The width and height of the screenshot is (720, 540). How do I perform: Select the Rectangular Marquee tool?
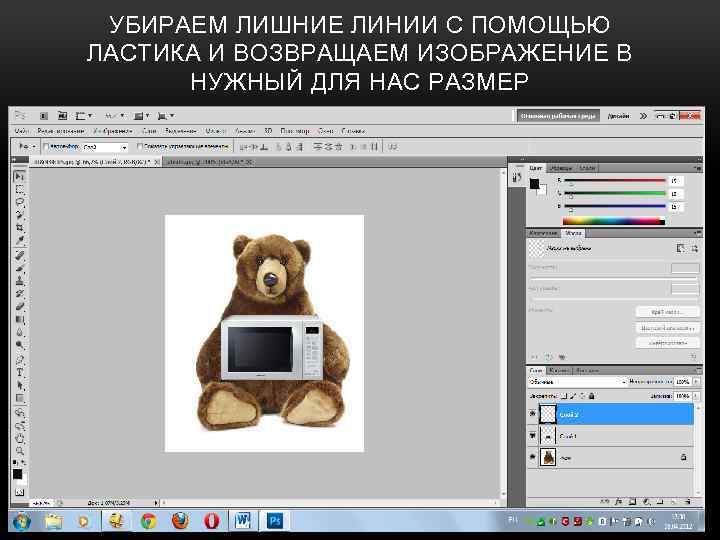(19, 189)
